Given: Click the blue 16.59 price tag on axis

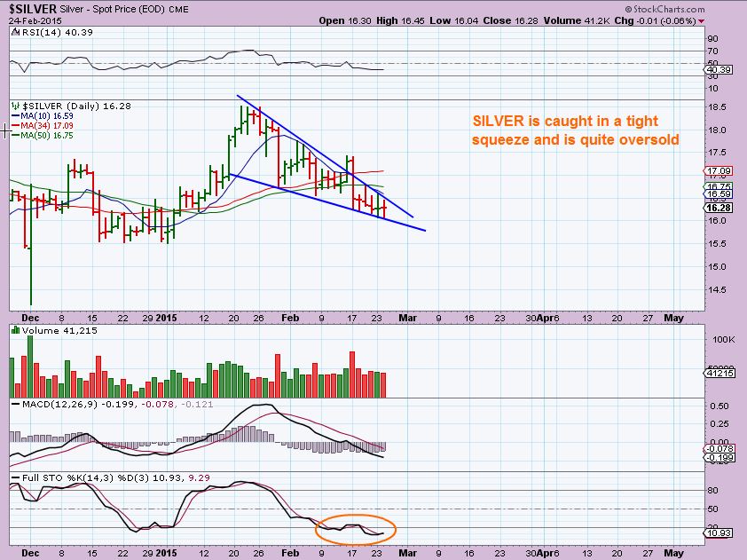Looking at the screenshot, I should (719, 194).
